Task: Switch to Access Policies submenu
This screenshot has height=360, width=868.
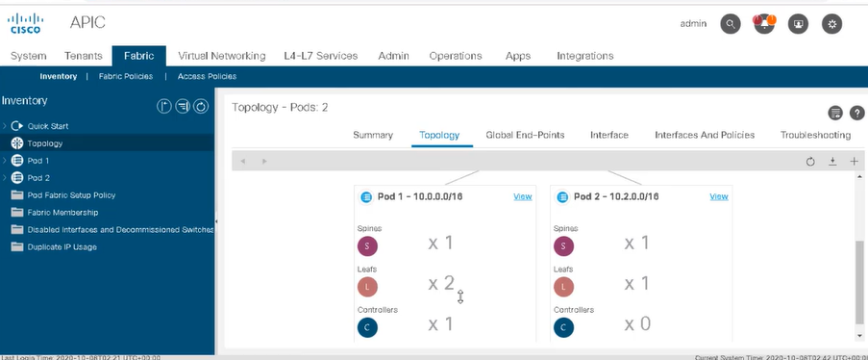Action: point(207,77)
